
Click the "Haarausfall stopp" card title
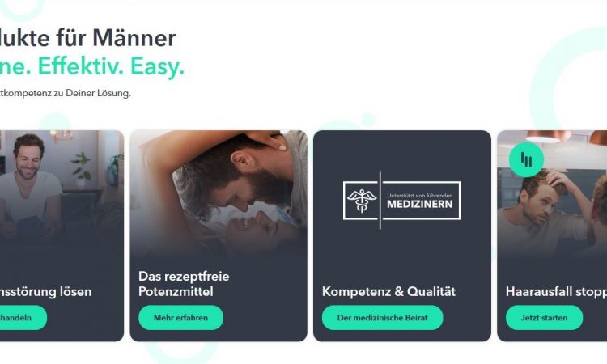[556, 291]
